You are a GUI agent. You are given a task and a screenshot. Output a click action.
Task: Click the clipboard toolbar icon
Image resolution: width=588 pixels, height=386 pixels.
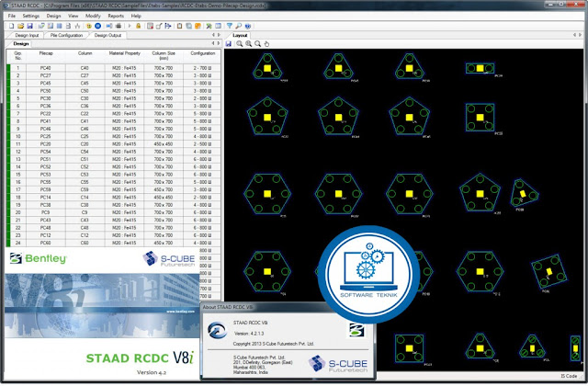(180, 26)
